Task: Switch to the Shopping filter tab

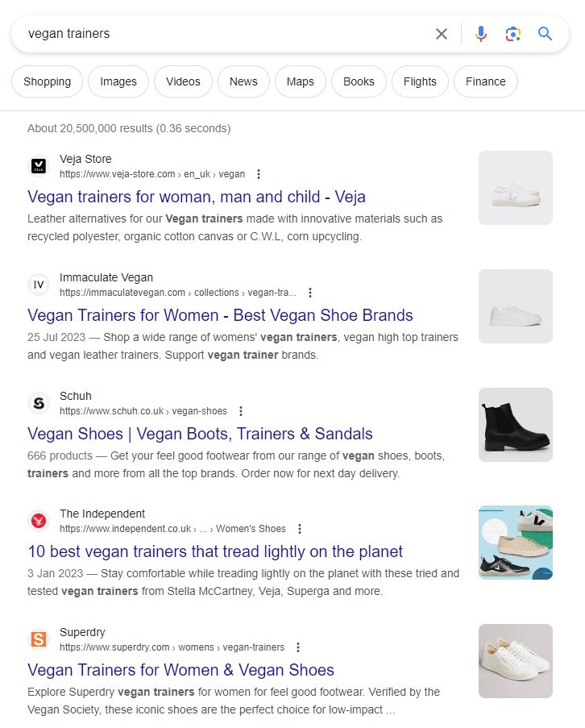Action: click(47, 81)
